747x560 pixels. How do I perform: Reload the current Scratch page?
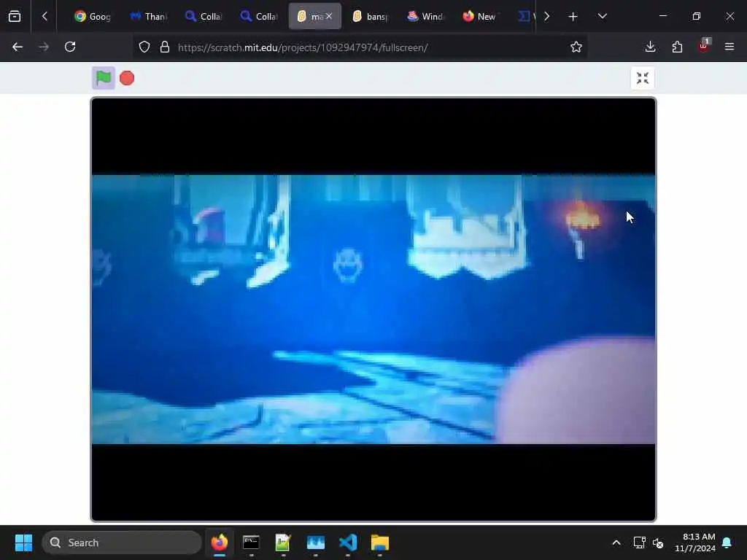point(70,47)
